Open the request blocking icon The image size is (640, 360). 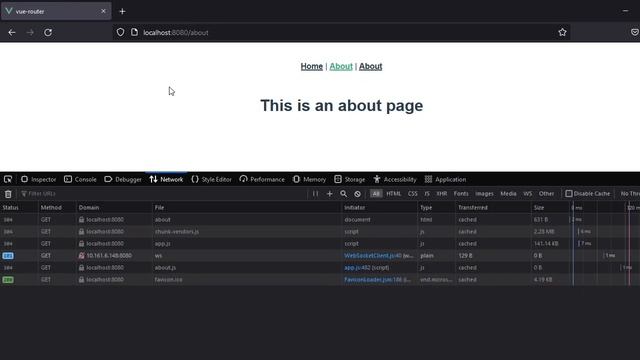coord(358,194)
